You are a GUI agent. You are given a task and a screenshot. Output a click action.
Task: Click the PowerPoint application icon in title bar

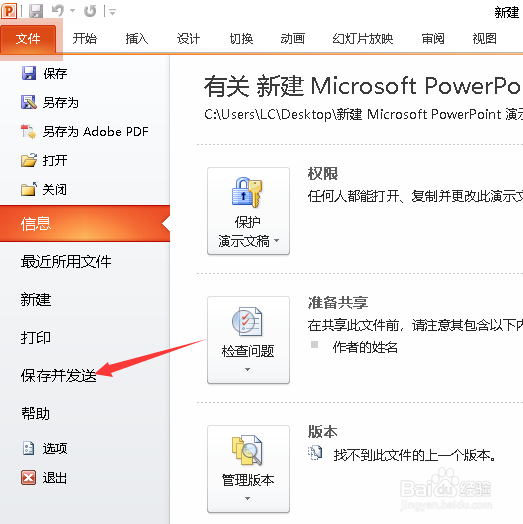tap(9, 11)
